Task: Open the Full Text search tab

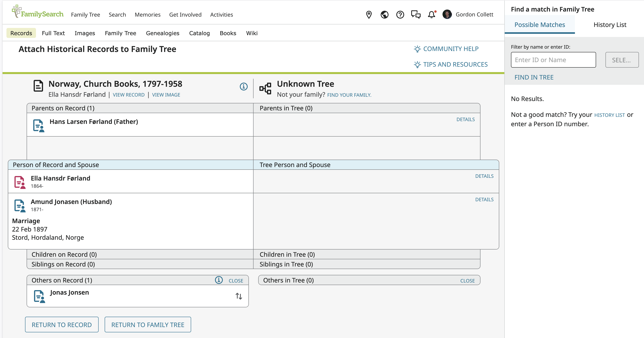Action: point(53,33)
